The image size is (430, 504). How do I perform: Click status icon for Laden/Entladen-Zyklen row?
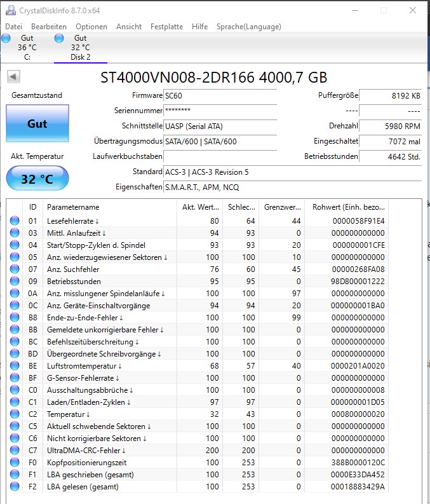[15, 402]
